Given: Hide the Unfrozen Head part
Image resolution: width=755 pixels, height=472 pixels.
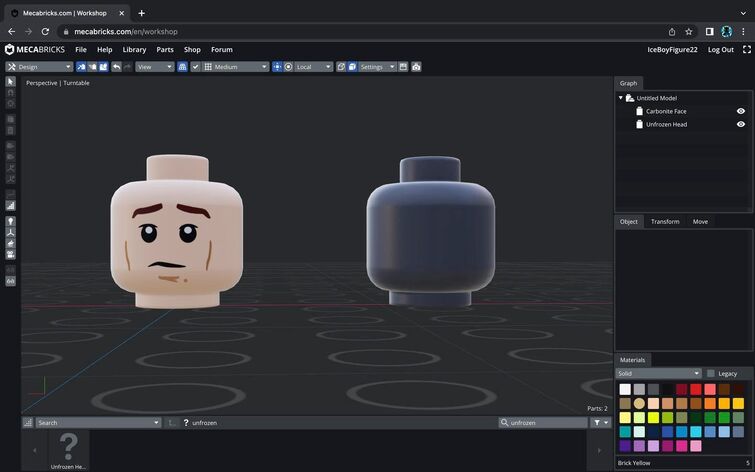Looking at the screenshot, I should (741, 124).
